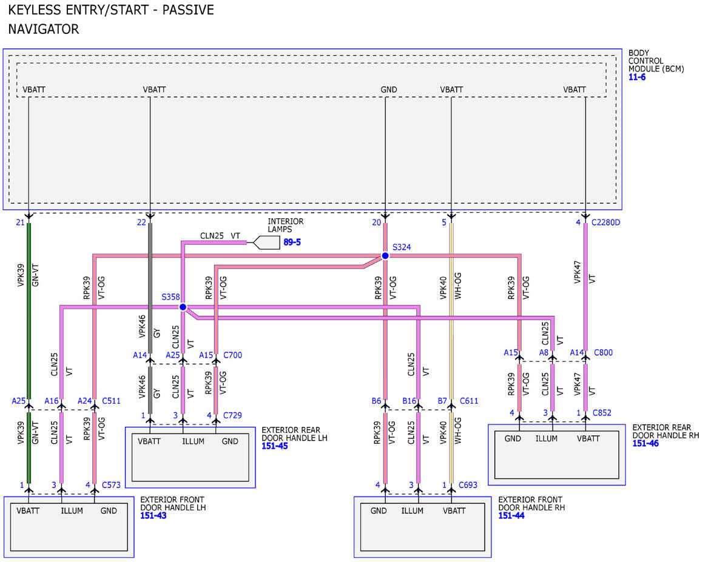Click the S324 splice label
This screenshot has width=728, height=562.
401,247
